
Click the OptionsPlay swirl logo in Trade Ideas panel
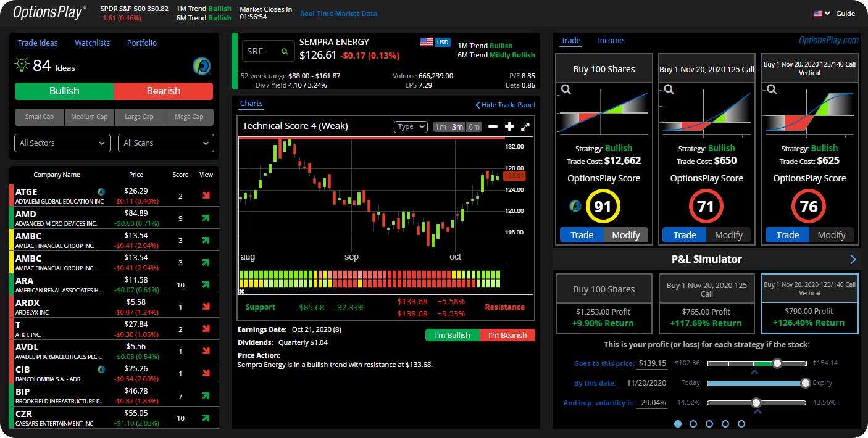202,65
